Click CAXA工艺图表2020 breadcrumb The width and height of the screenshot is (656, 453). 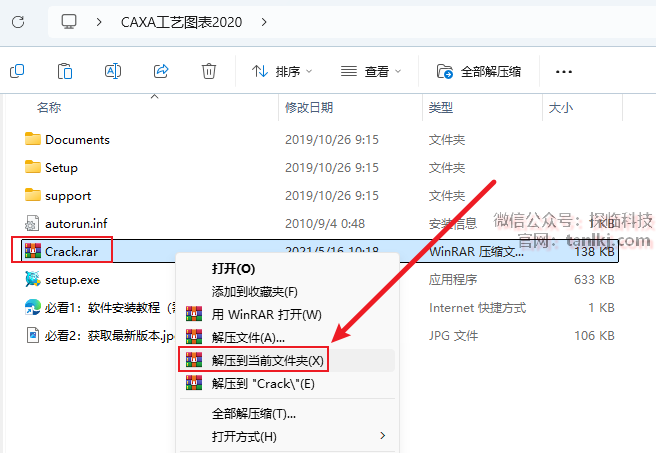pyautogui.click(x=181, y=22)
